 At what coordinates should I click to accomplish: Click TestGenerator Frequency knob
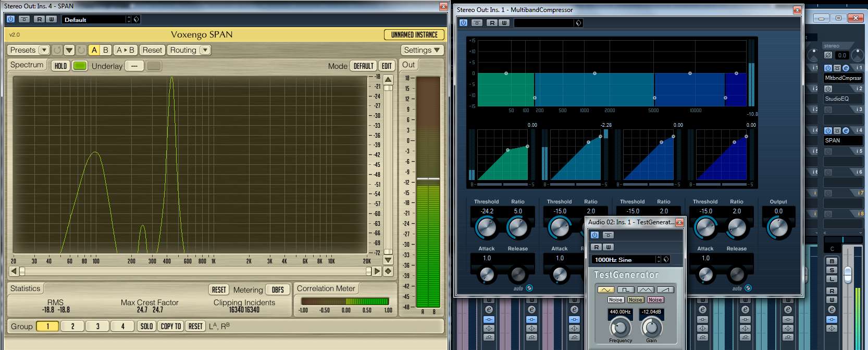coord(620,328)
